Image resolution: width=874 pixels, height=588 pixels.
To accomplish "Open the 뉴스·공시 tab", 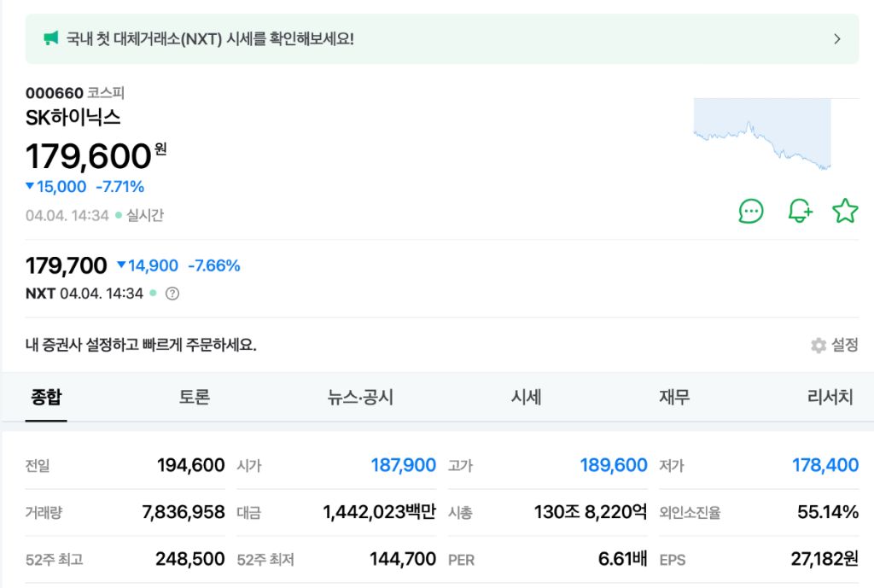I will coord(360,397).
